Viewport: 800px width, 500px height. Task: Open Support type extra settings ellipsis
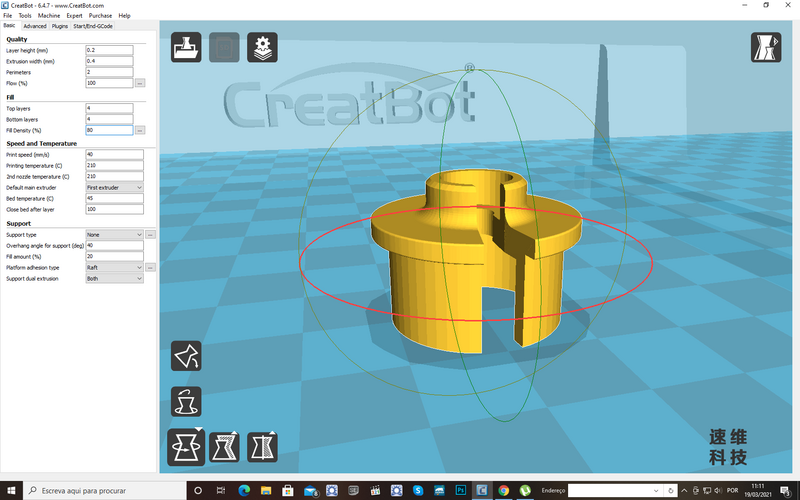(x=150, y=235)
